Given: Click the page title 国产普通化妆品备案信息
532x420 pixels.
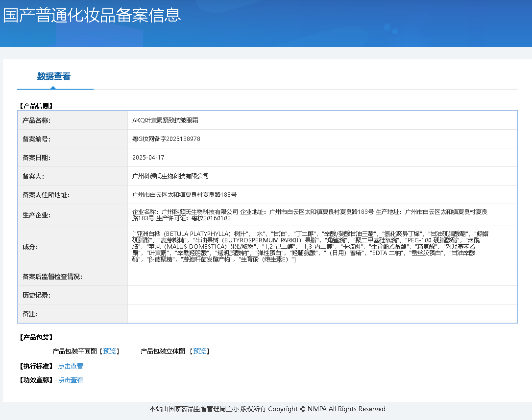Looking at the screenshot, I should [91, 16].
